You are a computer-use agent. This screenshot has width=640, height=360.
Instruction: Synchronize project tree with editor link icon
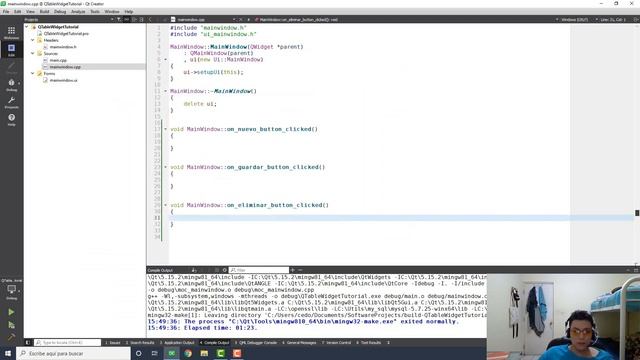click(x=126, y=19)
